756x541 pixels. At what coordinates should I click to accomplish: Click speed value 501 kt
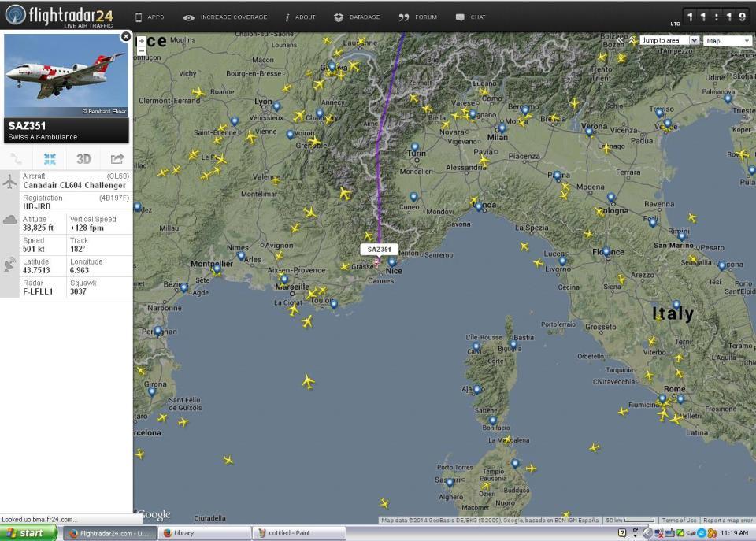[x=34, y=249]
